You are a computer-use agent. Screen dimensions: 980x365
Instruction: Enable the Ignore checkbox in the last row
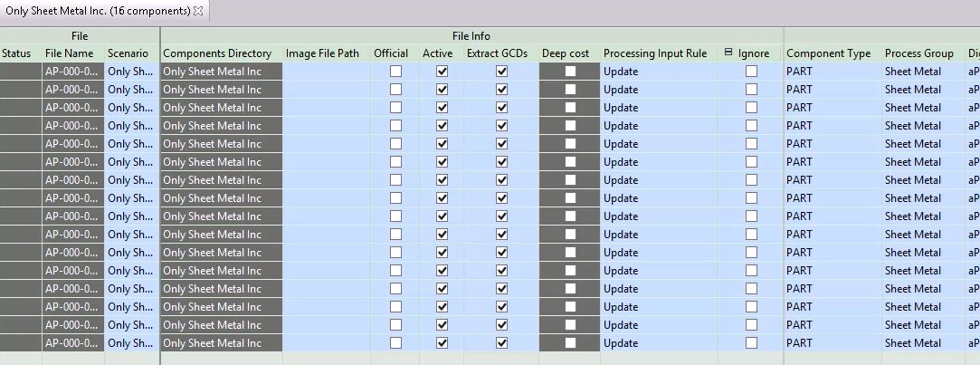click(751, 343)
